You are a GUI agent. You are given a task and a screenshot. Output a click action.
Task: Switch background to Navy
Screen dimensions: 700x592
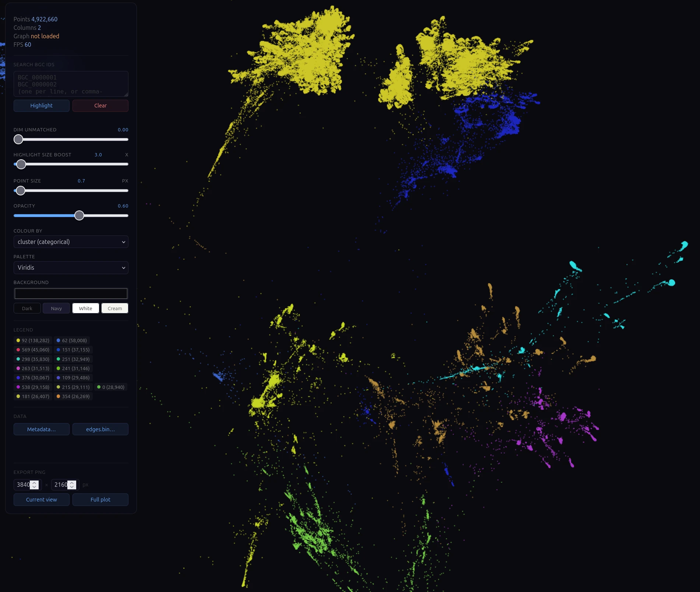coord(56,308)
